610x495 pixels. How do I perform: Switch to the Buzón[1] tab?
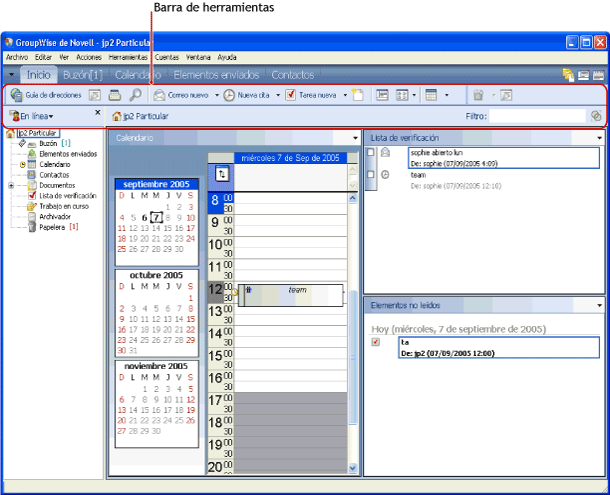pos(82,75)
